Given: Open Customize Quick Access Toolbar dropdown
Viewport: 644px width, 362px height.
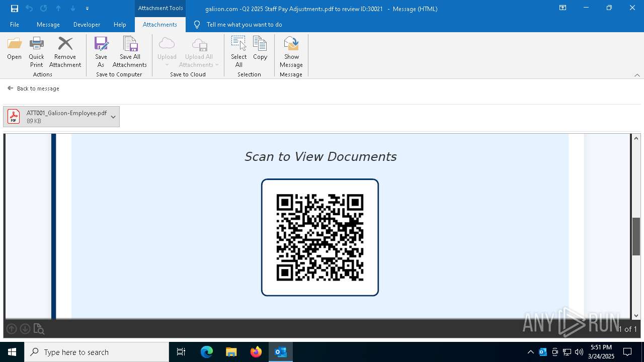Looking at the screenshot, I should point(87,9).
